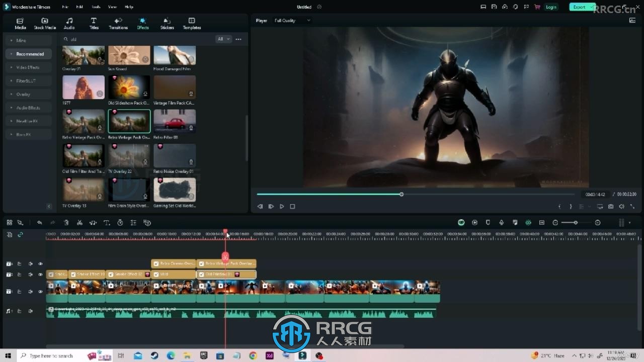
Task: Click the volume speaker icon in player
Action: [622, 206]
